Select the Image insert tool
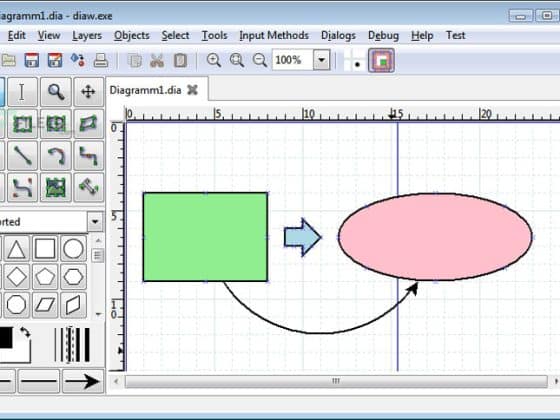This screenshot has height=420, width=560. pyautogui.click(x=56, y=188)
